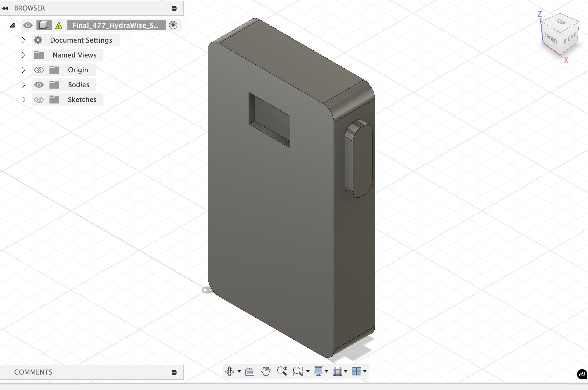Click the warning triangle next to the document name

pos(59,25)
